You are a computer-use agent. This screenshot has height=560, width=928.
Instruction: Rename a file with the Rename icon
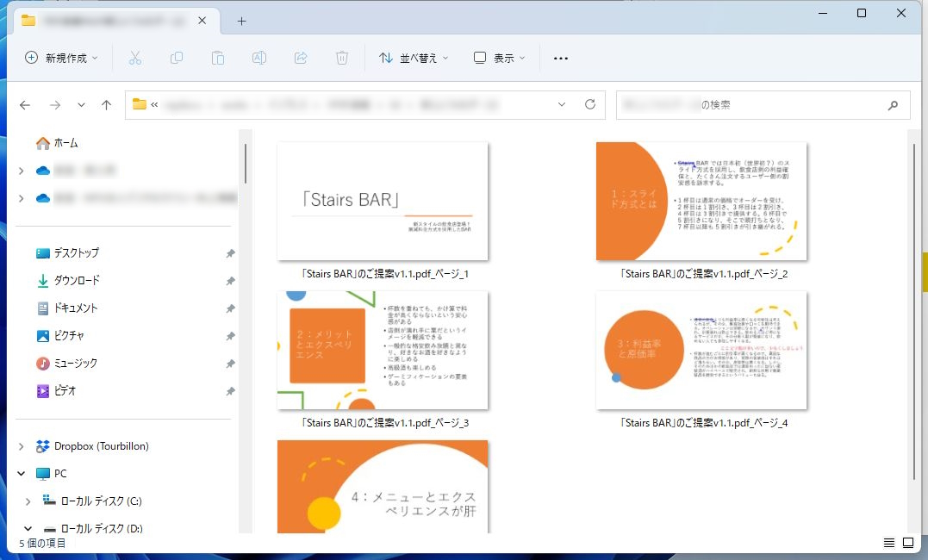pyautogui.click(x=258, y=58)
